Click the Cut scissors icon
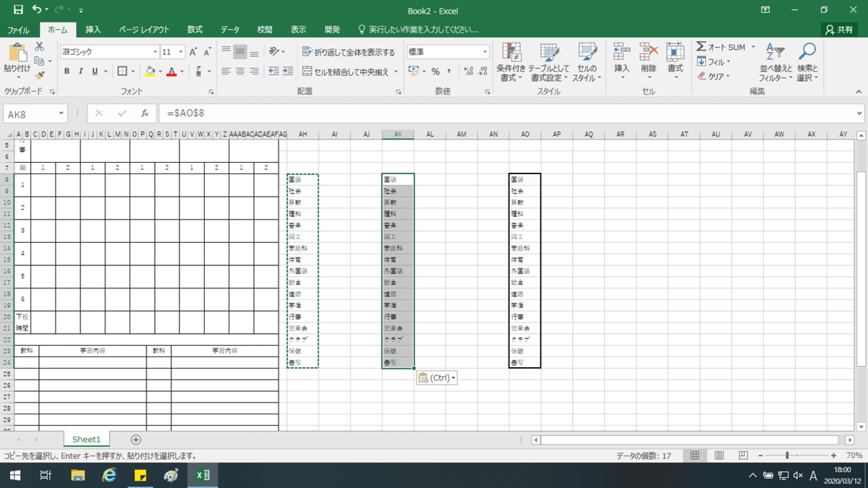This screenshot has height=488, width=868. click(x=40, y=46)
